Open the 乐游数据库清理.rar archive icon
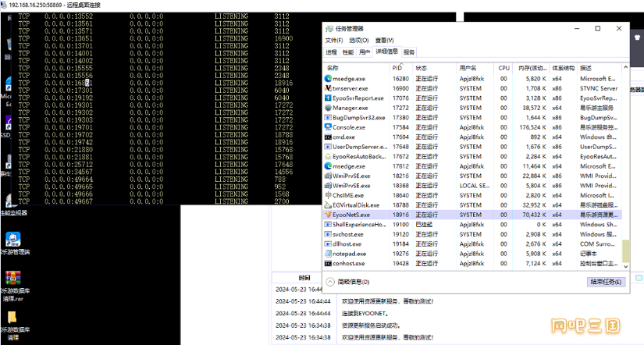The height and width of the screenshot is (345, 644). click(x=12, y=278)
